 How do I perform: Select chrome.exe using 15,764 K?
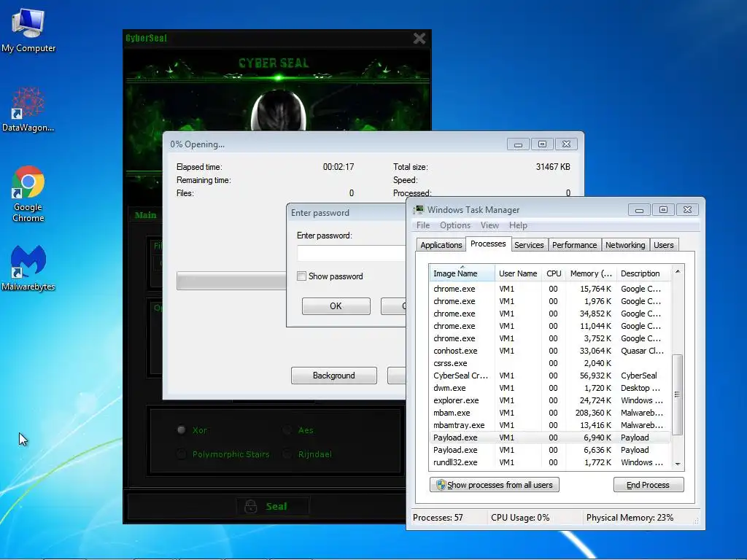coord(549,289)
